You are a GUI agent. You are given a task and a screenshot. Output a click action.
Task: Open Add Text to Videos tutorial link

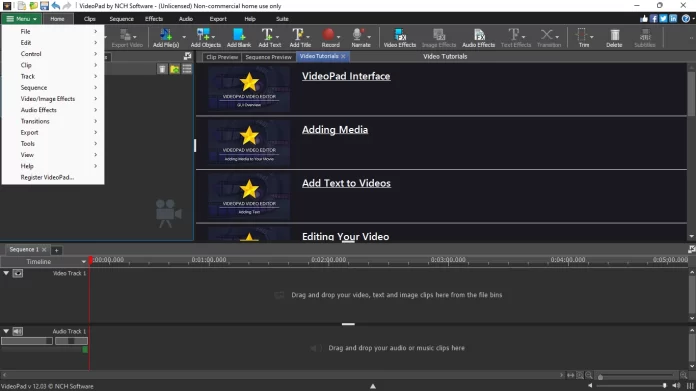pos(346,183)
